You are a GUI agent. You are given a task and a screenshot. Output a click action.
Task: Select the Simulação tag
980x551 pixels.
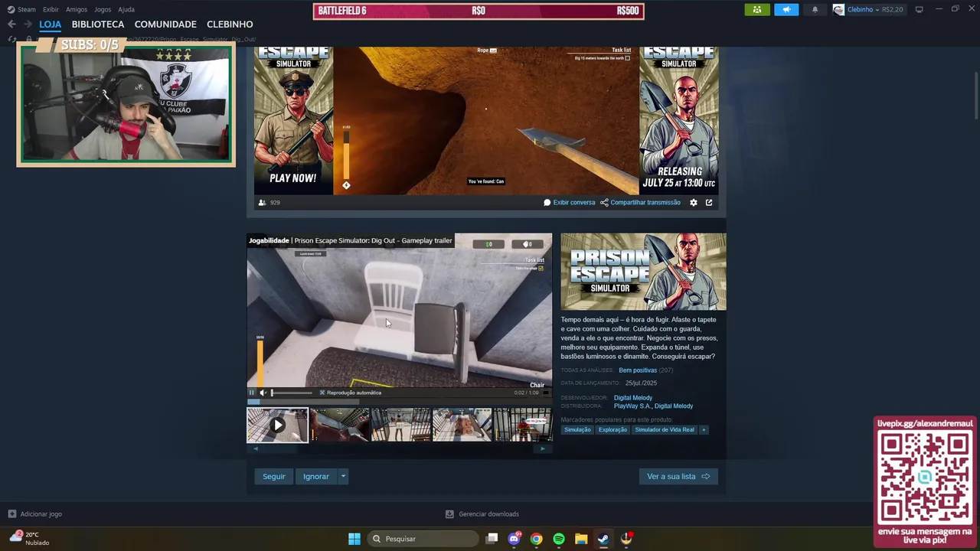coord(577,430)
